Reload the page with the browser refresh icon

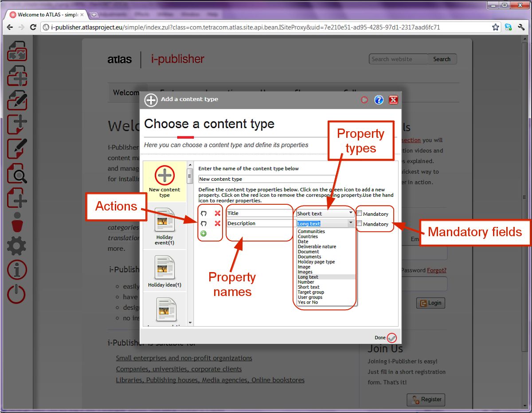(x=33, y=27)
